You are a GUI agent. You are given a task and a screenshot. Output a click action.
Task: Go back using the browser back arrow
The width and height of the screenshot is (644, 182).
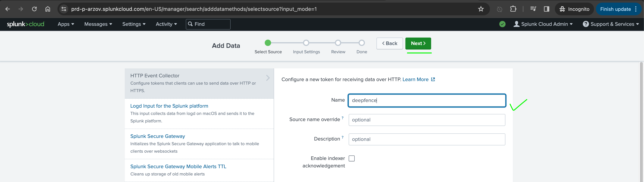(7, 9)
